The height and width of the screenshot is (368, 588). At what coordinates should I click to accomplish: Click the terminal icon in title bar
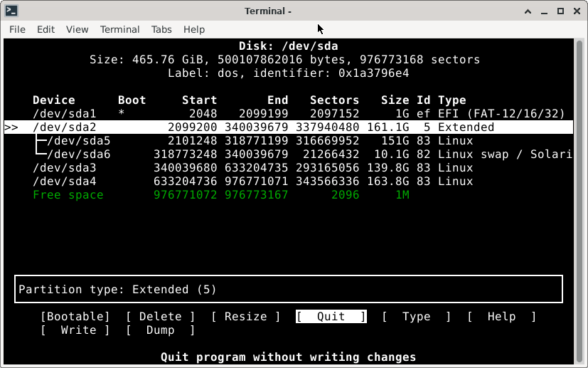click(11, 11)
